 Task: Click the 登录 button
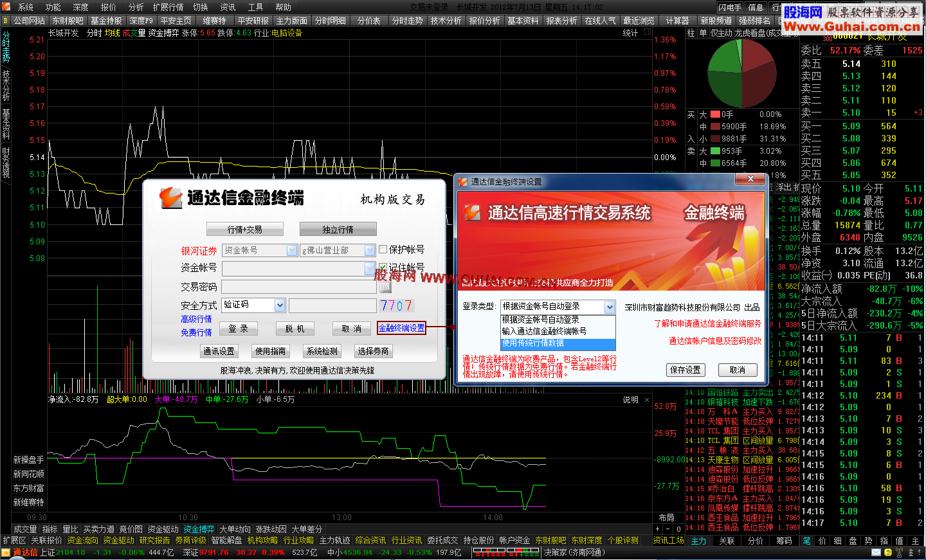[238, 329]
